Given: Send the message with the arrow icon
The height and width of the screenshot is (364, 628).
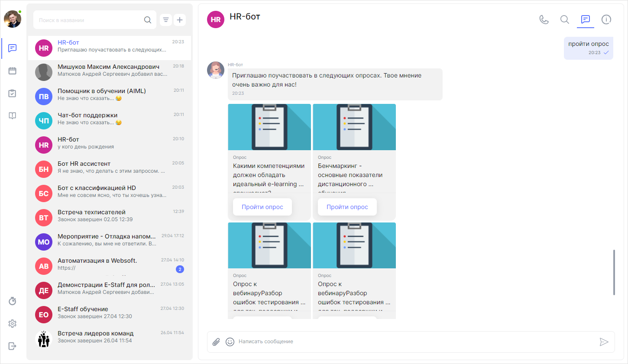Looking at the screenshot, I should (x=605, y=341).
